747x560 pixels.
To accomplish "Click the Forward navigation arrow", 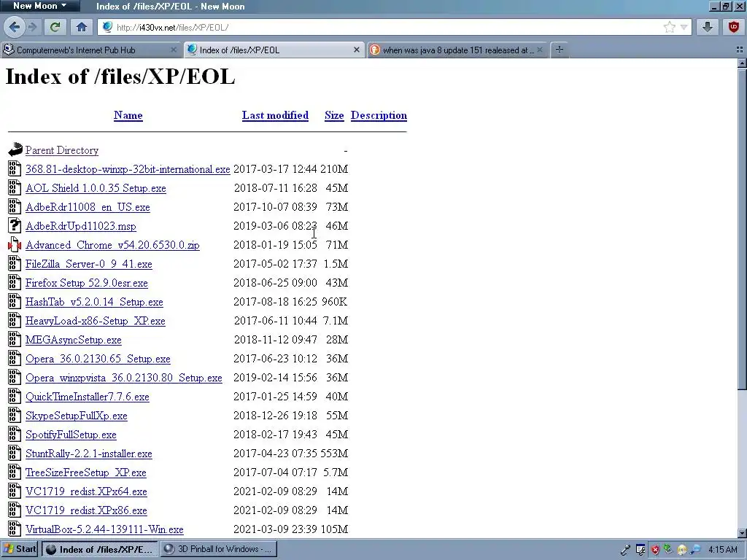I will point(32,27).
